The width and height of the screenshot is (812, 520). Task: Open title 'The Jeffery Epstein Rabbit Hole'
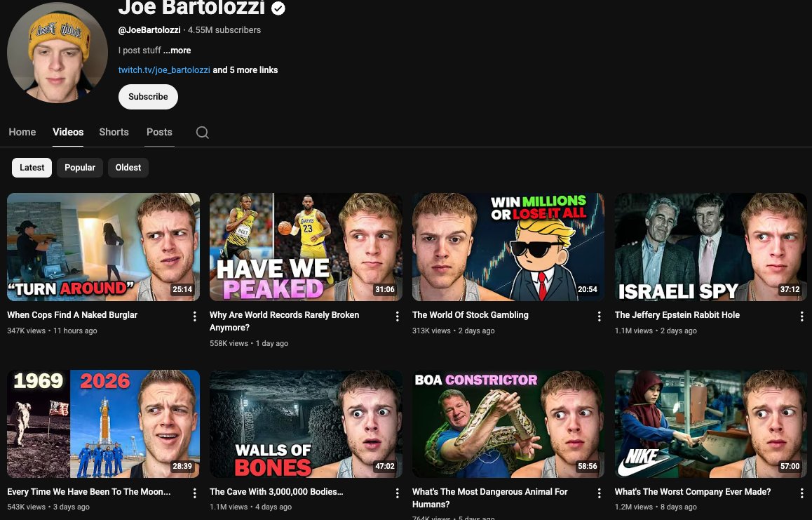click(x=677, y=314)
